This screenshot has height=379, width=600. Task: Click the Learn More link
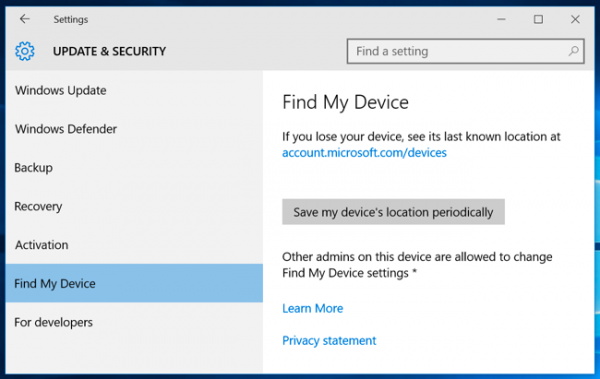(313, 308)
